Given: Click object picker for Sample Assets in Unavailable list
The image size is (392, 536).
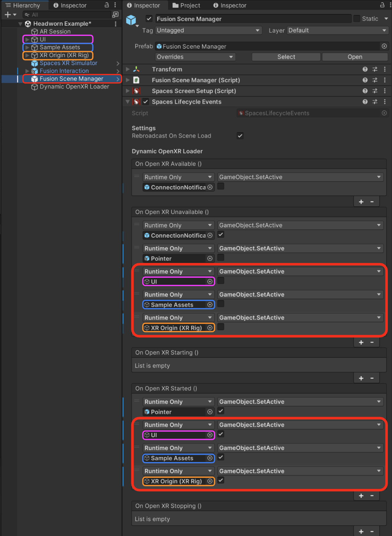Looking at the screenshot, I should [210, 305].
